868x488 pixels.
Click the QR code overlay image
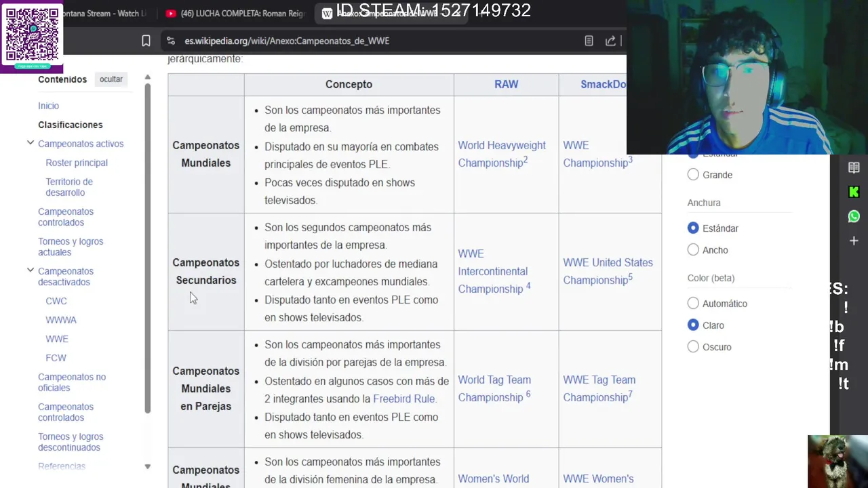[x=32, y=37]
